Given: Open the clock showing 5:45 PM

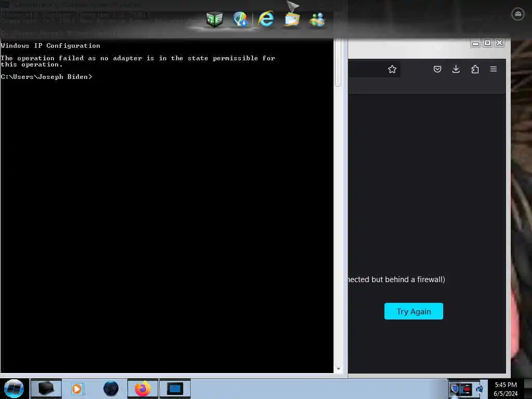Looking at the screenshot, I should pyautogui.click(x=506, y=389).
